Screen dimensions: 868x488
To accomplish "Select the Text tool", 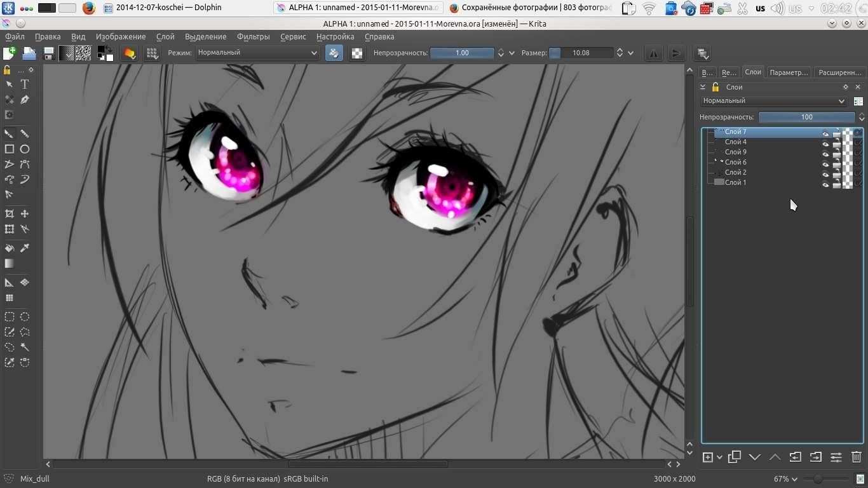I will 25,85.
